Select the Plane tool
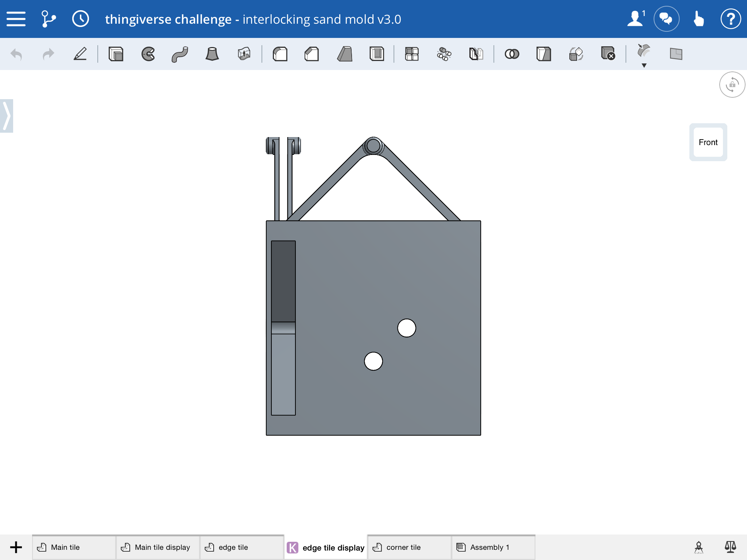This screenshot has width=747, height=560. point(676,54)
